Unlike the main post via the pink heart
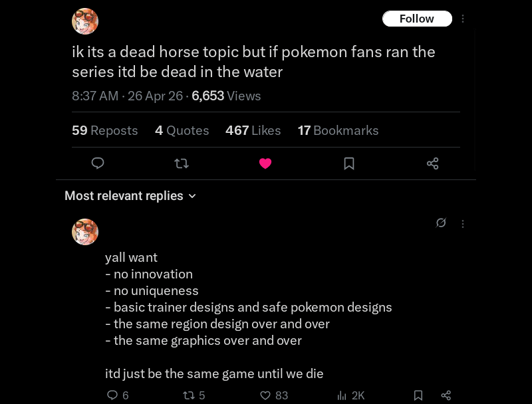 [x=265, y=163]
